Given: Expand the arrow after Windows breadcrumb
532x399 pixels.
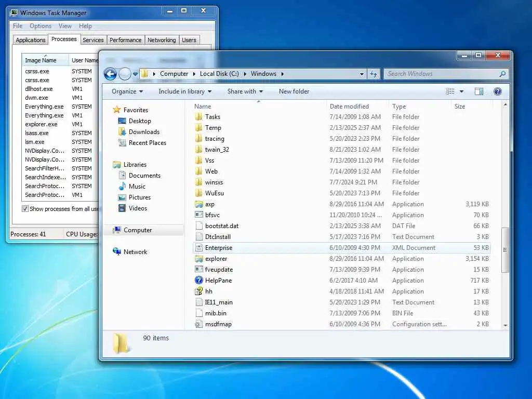Looking at the screenshot, I should point(282,74).
